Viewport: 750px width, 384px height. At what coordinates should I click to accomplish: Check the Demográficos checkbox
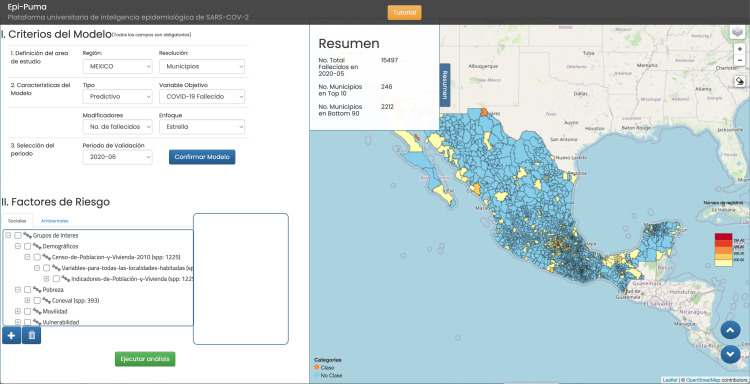(27, 246)
